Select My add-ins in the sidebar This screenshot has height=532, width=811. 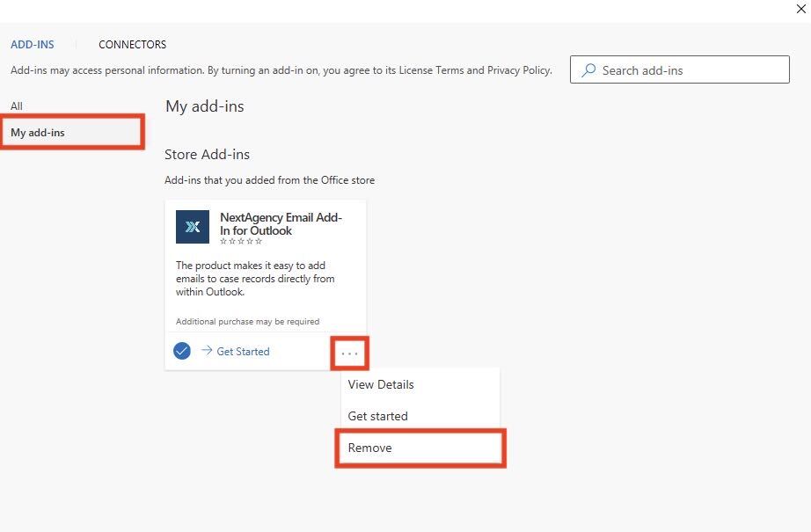click(72, 133)
